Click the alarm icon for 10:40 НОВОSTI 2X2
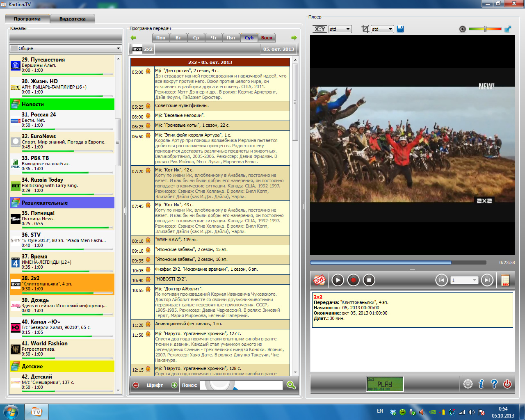 point(148,280)
